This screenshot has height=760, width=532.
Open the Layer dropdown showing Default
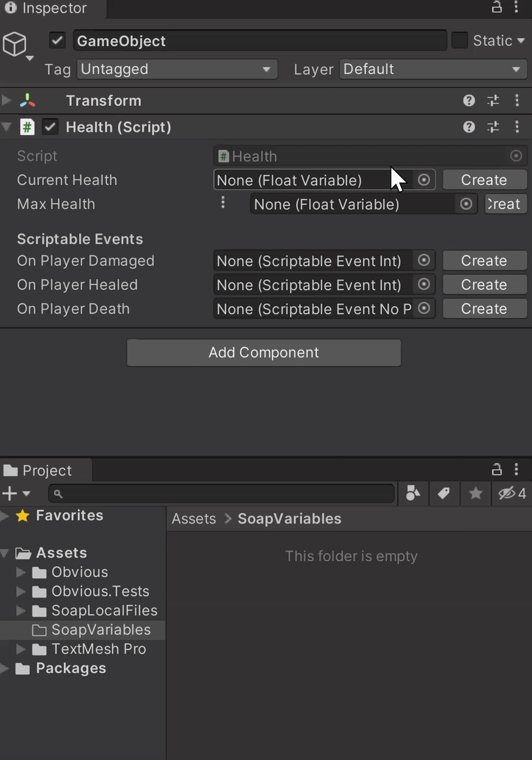tap(432, 69)
